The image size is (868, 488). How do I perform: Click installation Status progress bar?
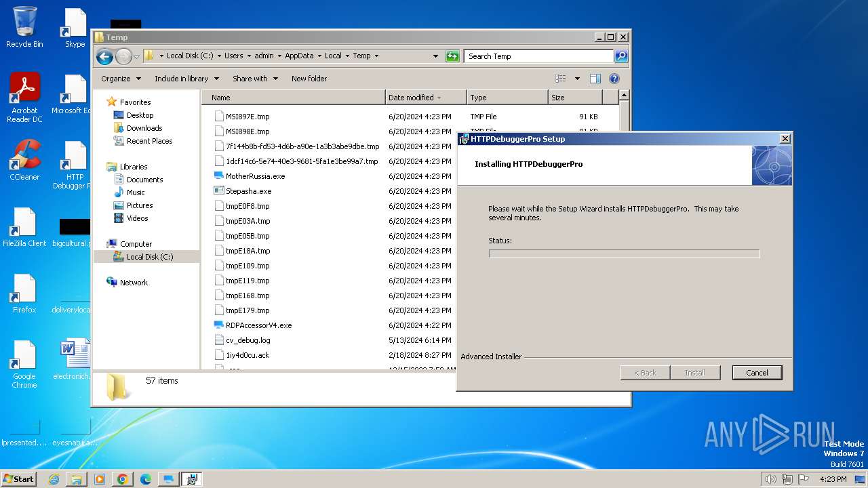pyautogui.click(x=624, y=253)
